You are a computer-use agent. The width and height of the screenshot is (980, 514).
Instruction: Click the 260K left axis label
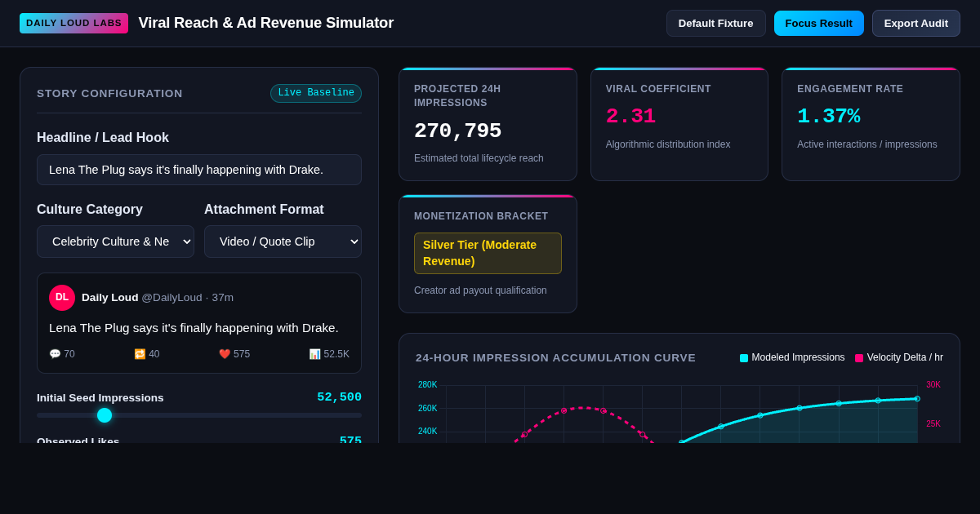pos(427,409)
